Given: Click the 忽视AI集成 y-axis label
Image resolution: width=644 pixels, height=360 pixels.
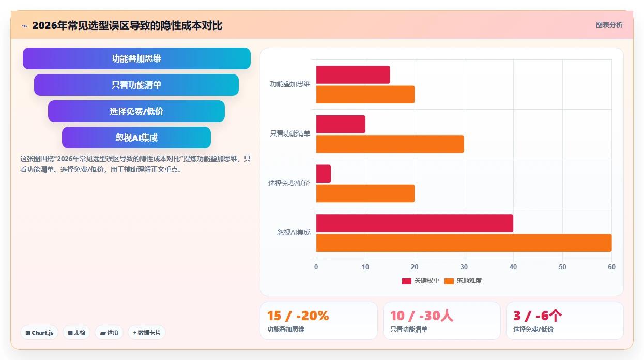Looking at the screenshot, I should click(x=294, y=233).
